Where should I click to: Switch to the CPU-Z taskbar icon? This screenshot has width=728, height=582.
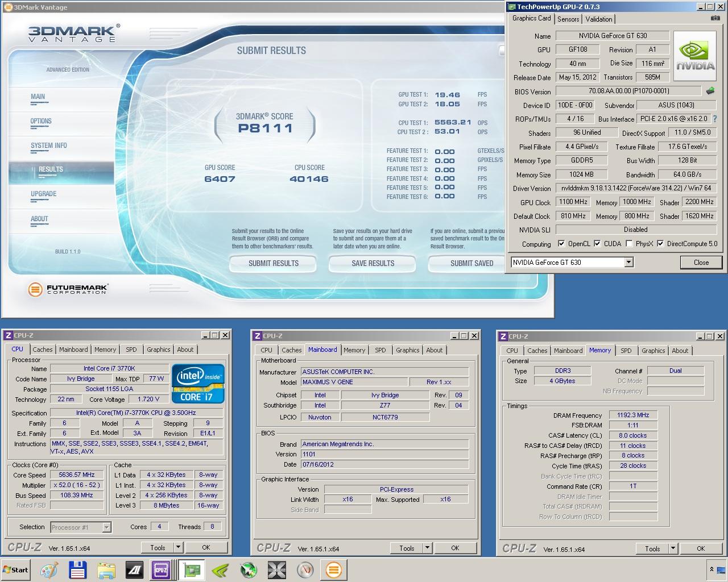161,570
